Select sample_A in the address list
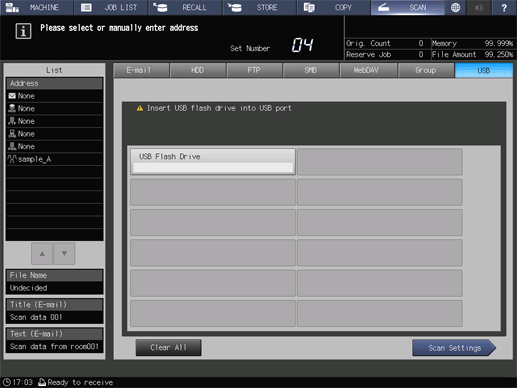This screenshot has height=388, width=517. pos(54,159)
